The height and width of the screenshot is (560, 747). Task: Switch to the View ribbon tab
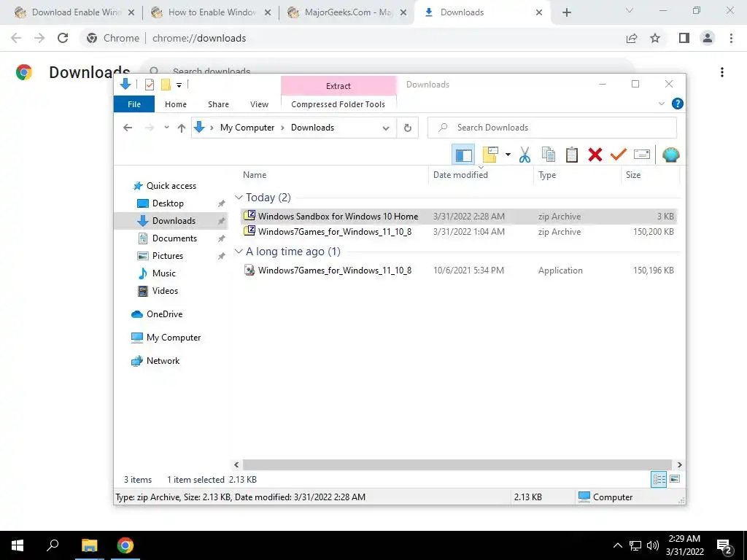(x=259, y=104)
